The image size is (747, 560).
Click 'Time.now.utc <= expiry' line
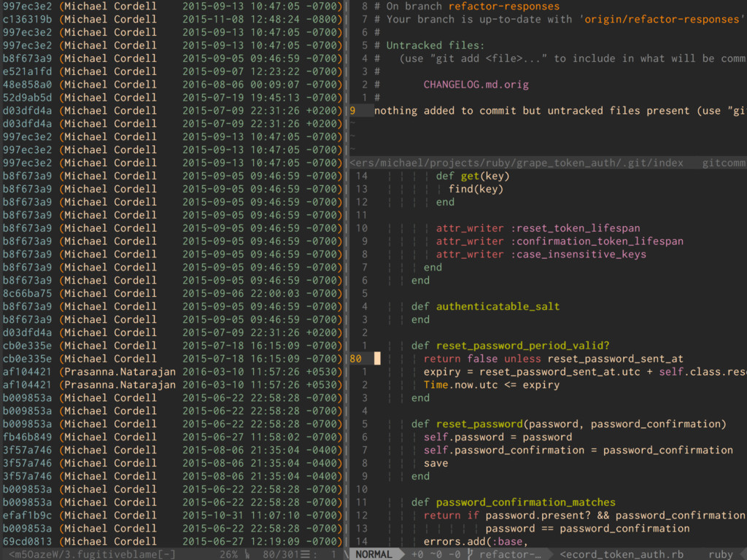(492, 385)
